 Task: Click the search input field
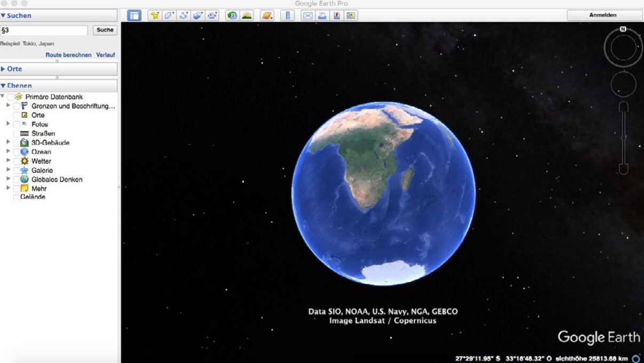click(x=44, y=30)
